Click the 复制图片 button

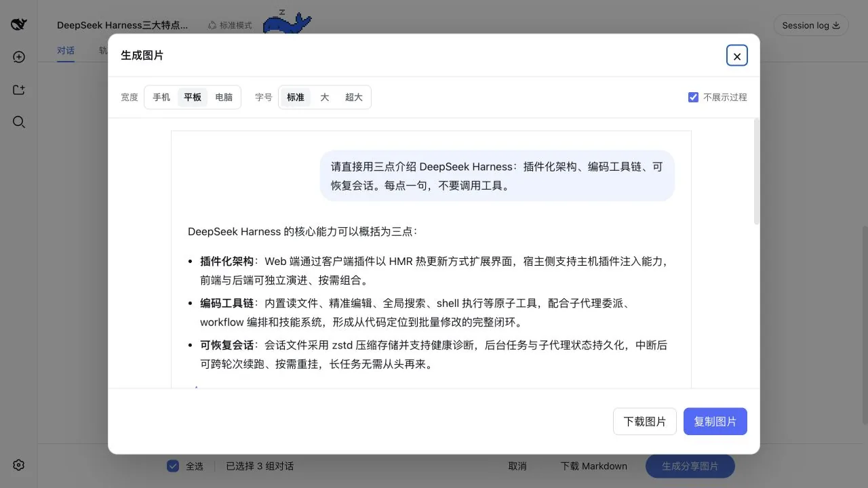tap(715, 421)
